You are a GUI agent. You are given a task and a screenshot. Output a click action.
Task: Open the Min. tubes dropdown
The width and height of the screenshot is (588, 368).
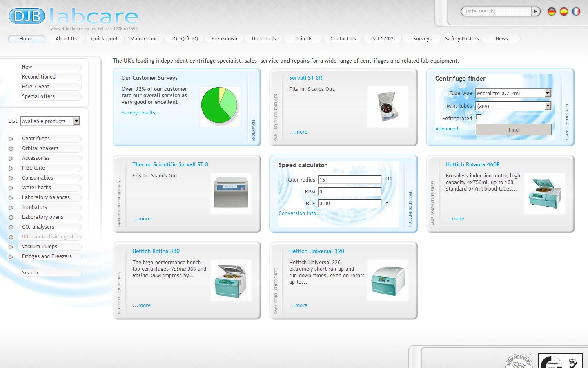[547, 106]
